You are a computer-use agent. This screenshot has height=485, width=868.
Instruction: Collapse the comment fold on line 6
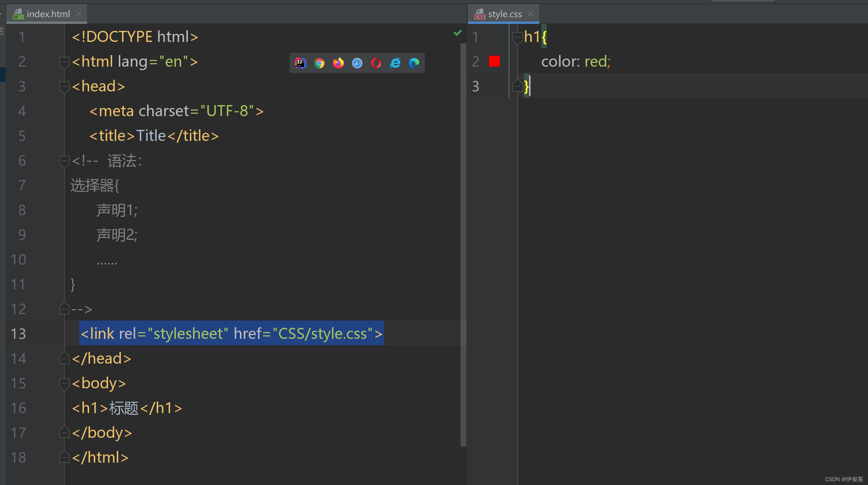[x=64, y=161]
